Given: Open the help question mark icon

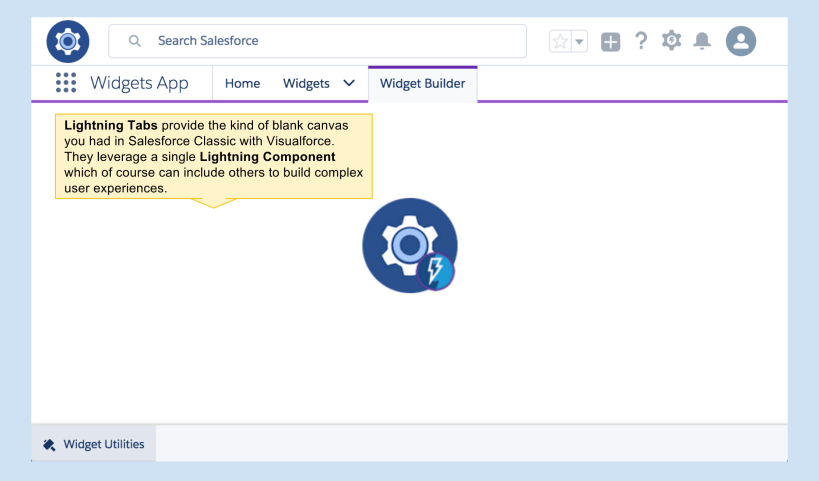Looking at the screenshot, I should 641,41.
